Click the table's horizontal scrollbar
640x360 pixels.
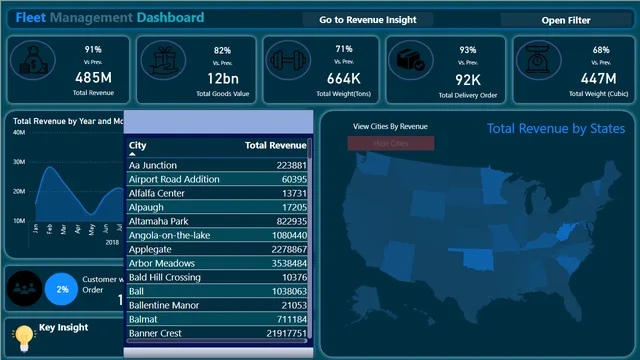[x=216, y=340]
